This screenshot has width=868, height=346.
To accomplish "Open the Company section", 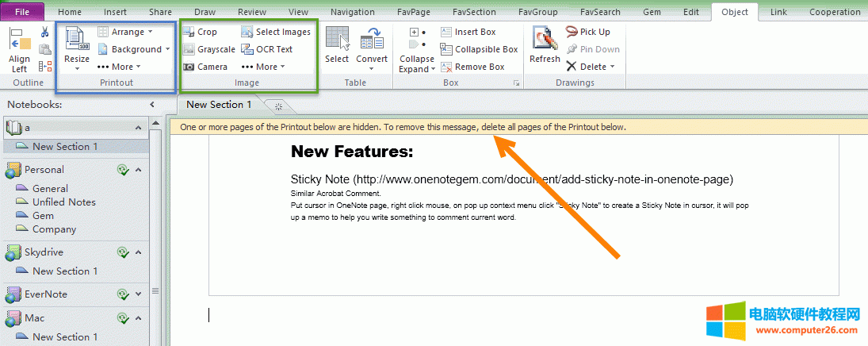I will pyautogui.click(x=54, y=229).
